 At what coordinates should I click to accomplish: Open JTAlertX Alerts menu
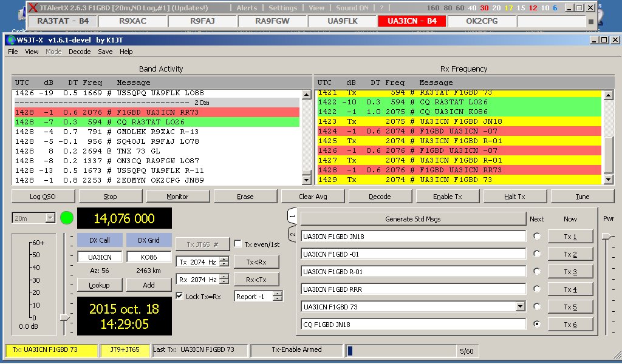247,8
